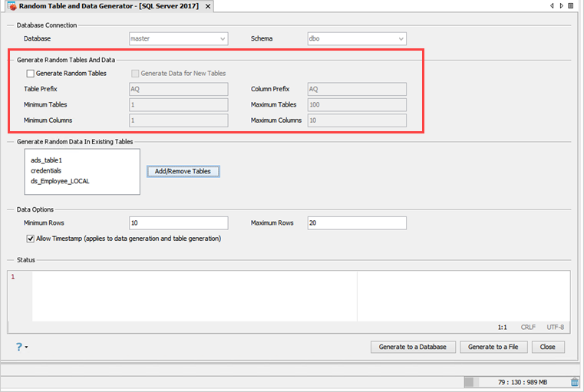The image size is (584, 392).
Task: Open the tab list icon at top right
Action: [571, 5]
